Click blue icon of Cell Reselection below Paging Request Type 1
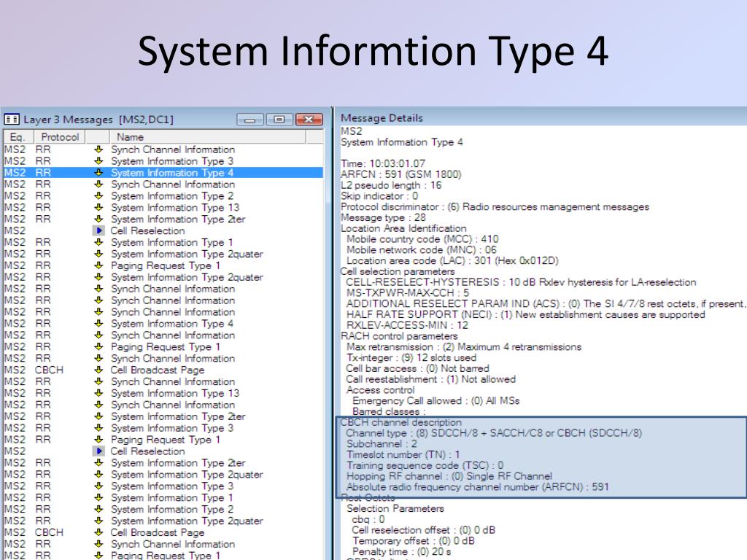Image resolution: width=747 pixels, height=560 pixels. click(x=98, y=451)
